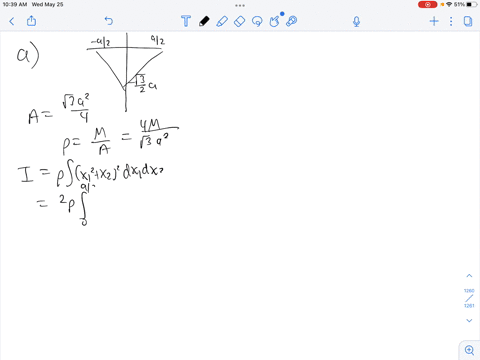Open the multitasking three-dot handle

point(240,5)
